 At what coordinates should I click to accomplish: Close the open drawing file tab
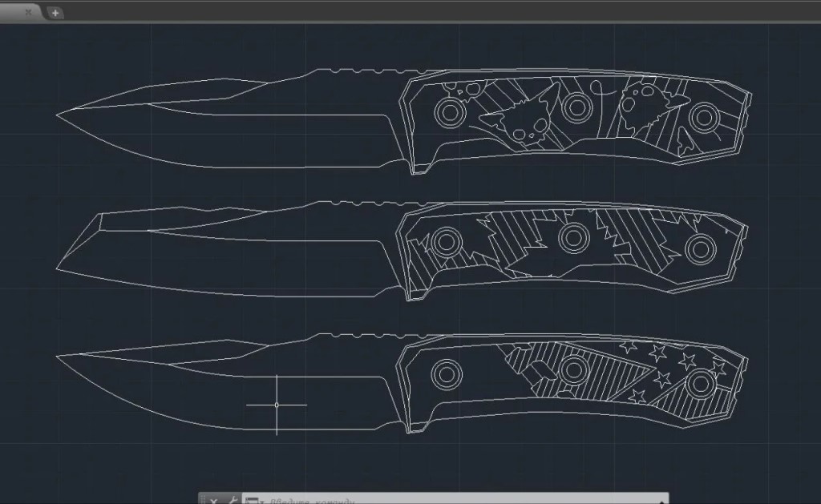[x=28, y=11]
